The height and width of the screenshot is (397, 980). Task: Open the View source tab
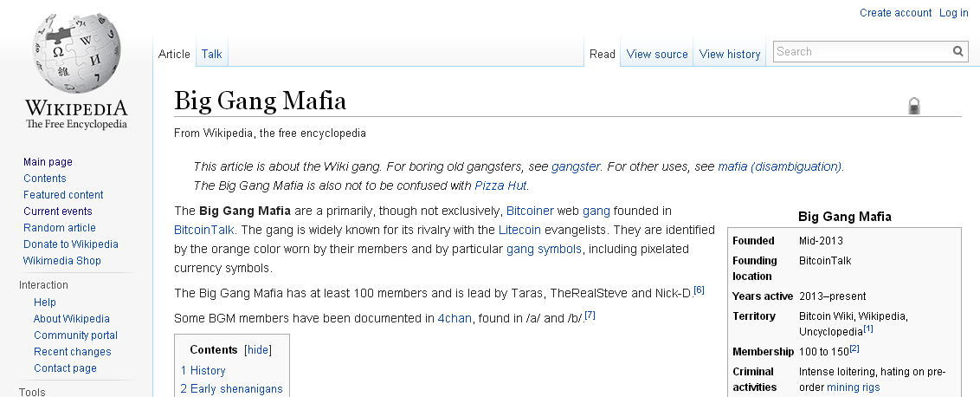pyautogui.click(x=657, y=54)
